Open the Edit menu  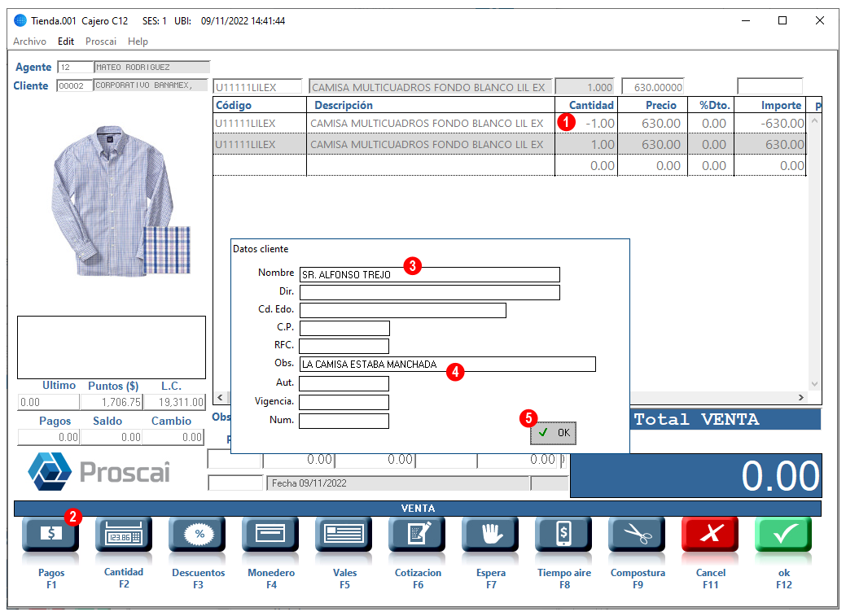pyautogui.click(x=66, y=42)
